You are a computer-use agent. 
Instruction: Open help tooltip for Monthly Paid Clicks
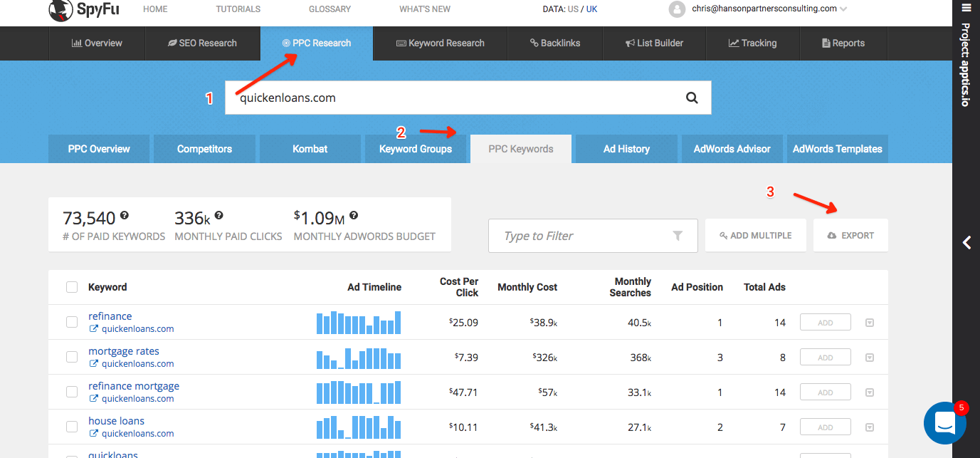click(219, 215)
